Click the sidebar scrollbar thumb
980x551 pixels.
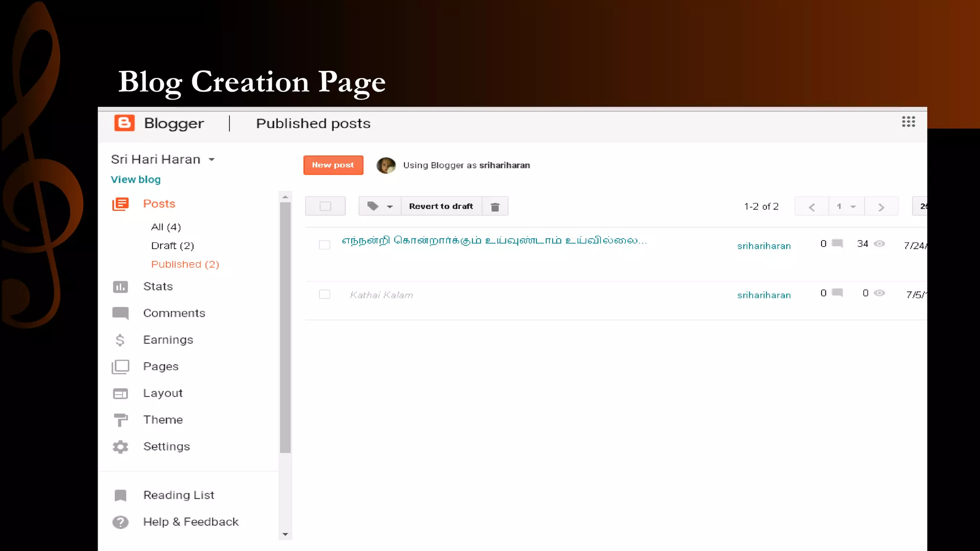(285, 328)
